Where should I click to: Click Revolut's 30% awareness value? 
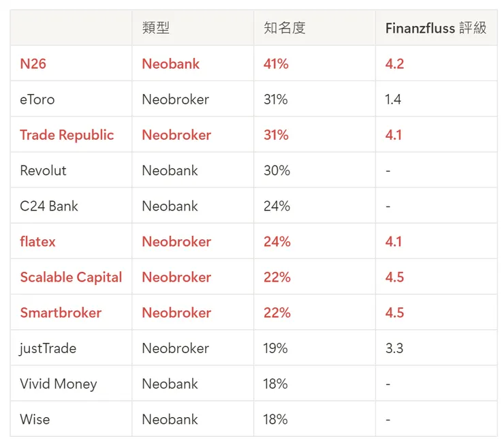tap(277, 170)
